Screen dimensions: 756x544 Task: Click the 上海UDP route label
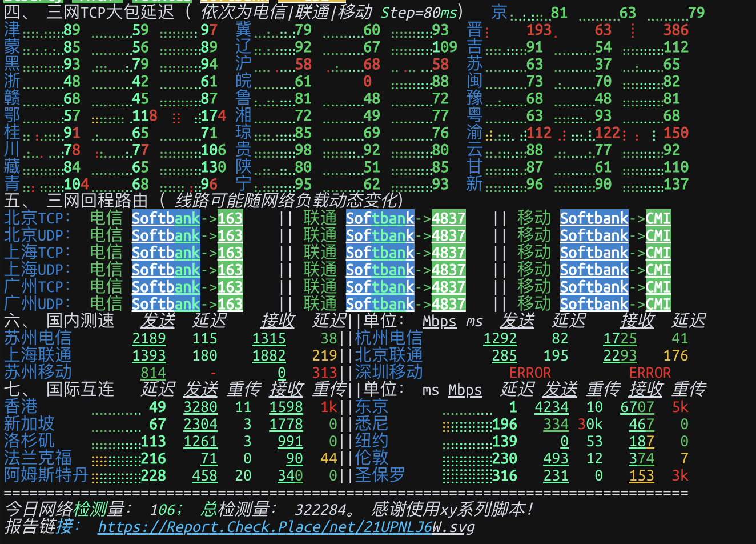click(37, 270)
